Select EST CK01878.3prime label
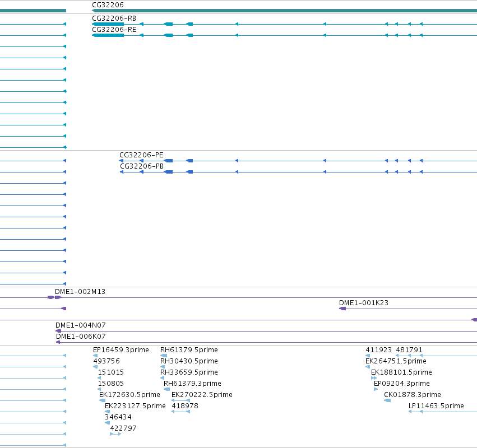Viewport: 477px width, 448px height. [413, 395]
